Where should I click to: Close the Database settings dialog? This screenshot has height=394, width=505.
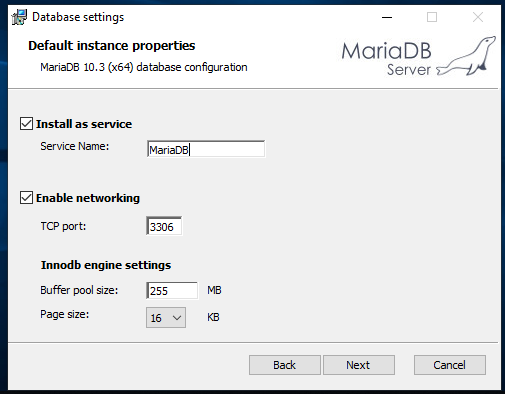point(478,17)
